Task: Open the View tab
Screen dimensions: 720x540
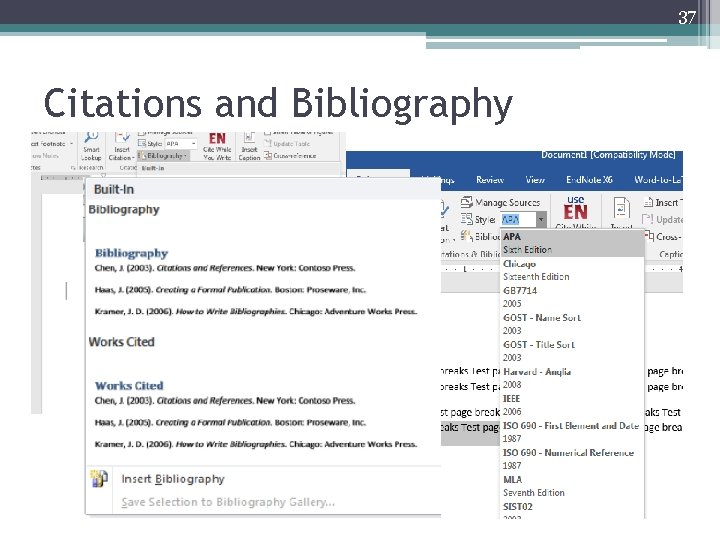Action: coord(534,180)
